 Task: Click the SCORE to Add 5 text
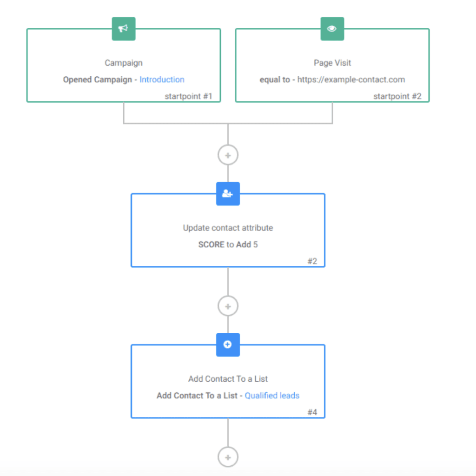[228, 244]
